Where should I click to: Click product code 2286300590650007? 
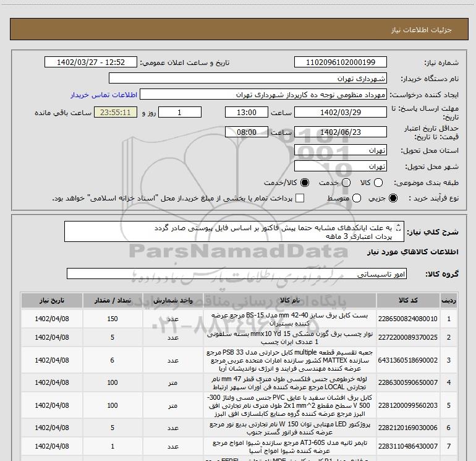point(408,382)
